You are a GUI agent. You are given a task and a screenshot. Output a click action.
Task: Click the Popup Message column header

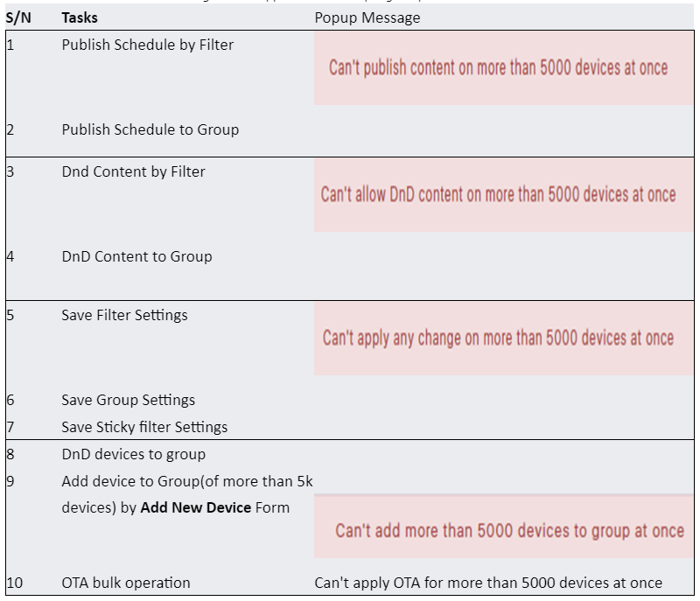pyautogui.click(x=367, y=17)
